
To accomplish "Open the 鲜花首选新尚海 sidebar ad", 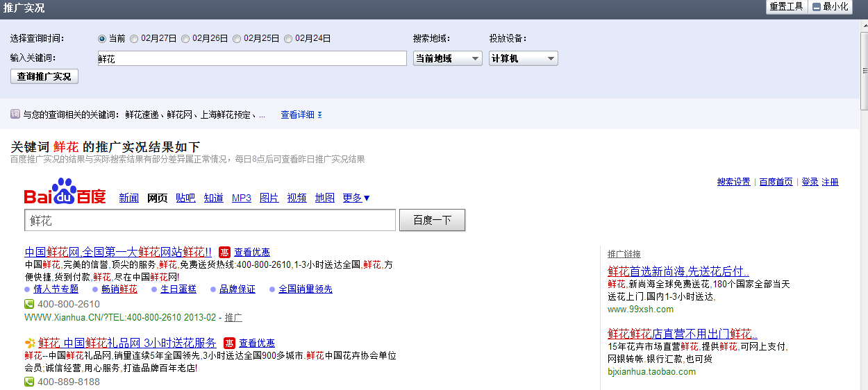I will click(x=678, y=271).
